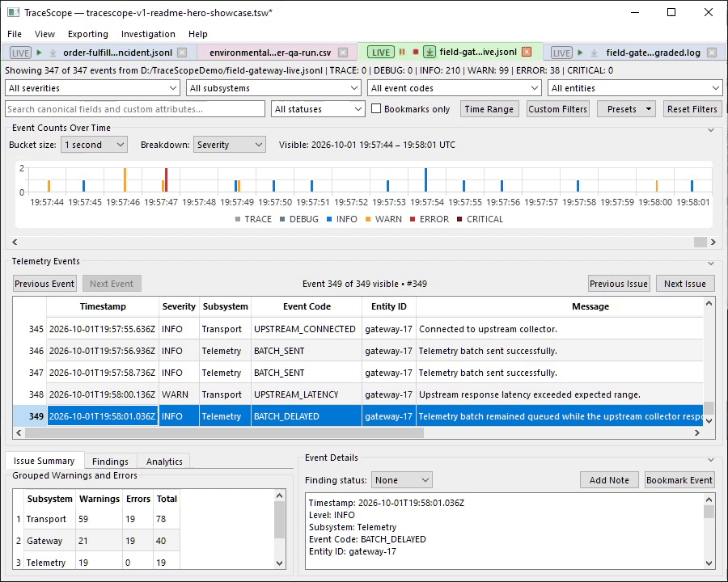Collapse the Event Counts Over Time panel
Image resolution: width=728 pixels, height=582 pixels.
pos(711,130)
